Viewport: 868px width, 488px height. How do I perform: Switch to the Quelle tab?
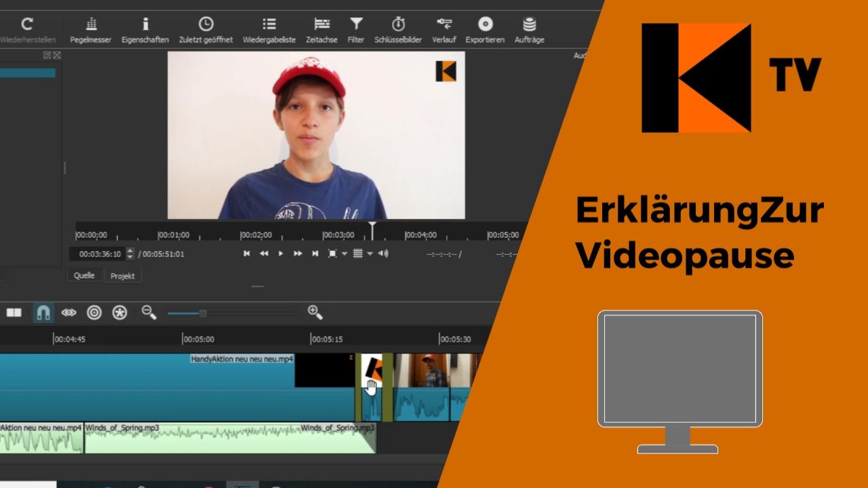84,276
